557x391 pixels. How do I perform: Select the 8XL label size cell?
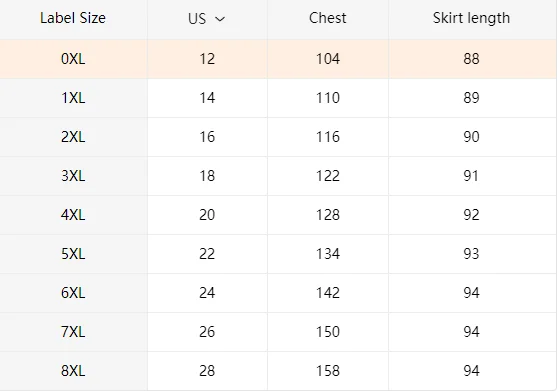coord(73,371)
